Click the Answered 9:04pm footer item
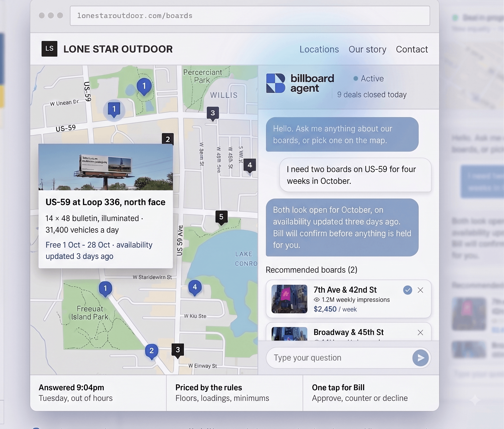This screenshot has width=504, height=429. pos(98,393)
